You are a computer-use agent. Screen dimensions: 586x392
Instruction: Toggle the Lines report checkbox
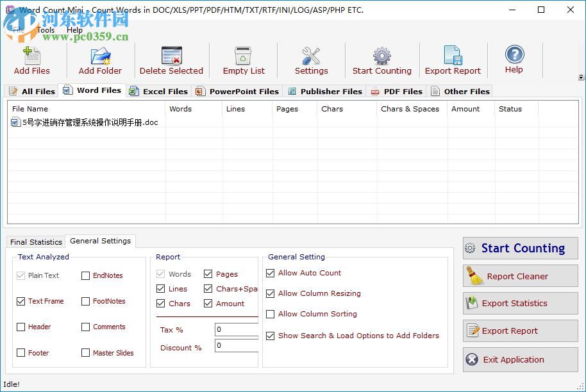pos(161,289)
